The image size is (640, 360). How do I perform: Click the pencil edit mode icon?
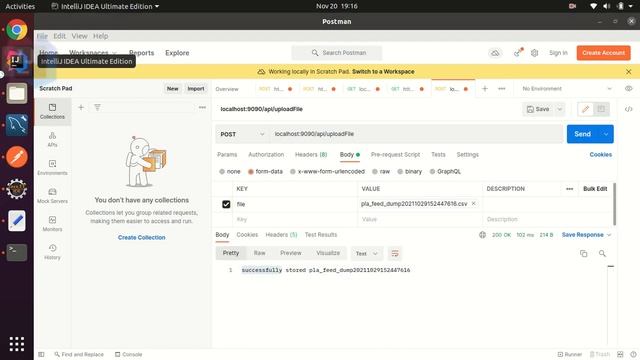point(585,109)
